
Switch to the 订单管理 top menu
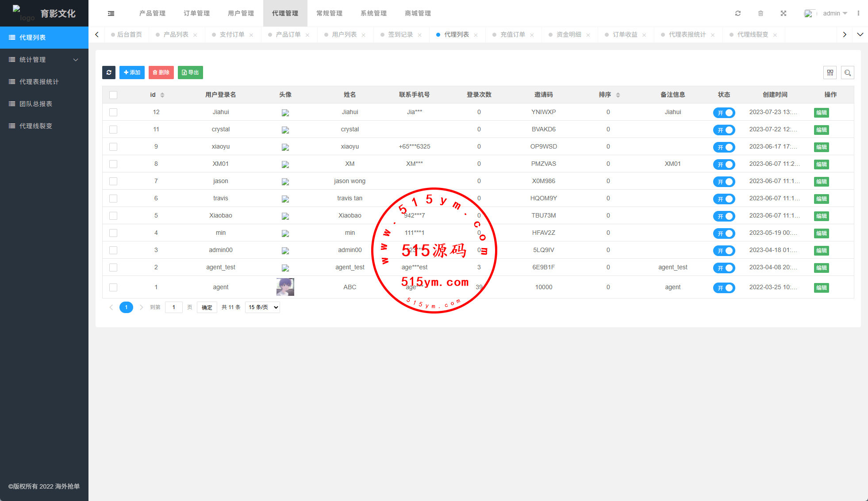pos(196,13)
